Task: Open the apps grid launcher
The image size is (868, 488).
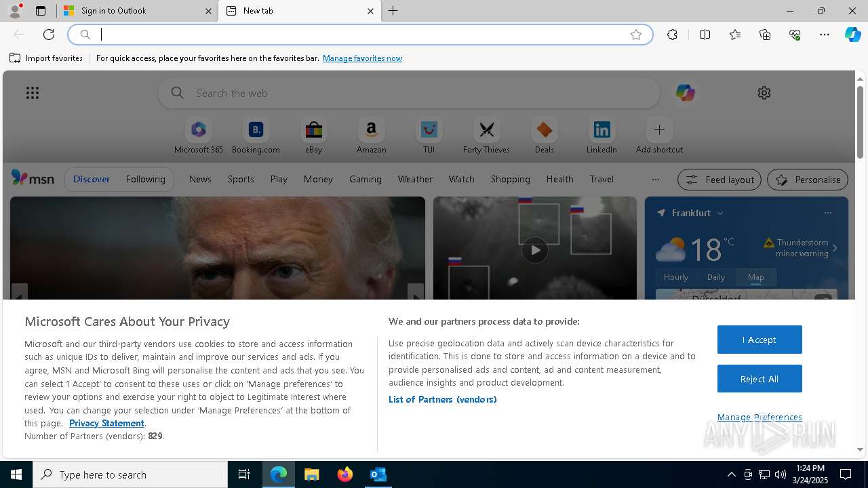Action: coord(33,93)
